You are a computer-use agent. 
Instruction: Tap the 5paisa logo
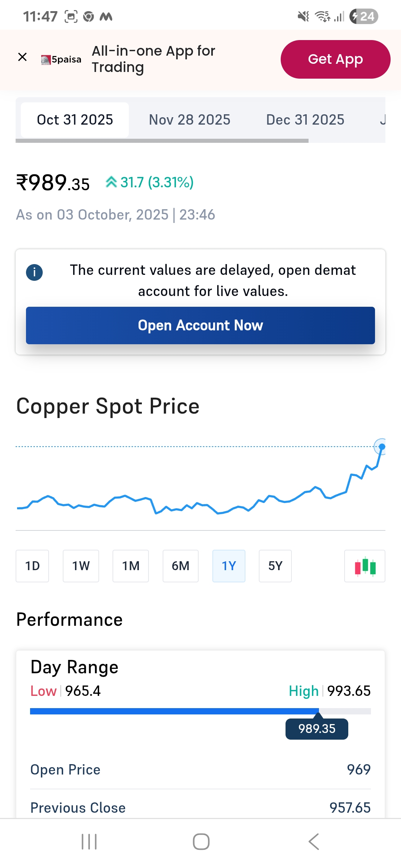(61, 59)
